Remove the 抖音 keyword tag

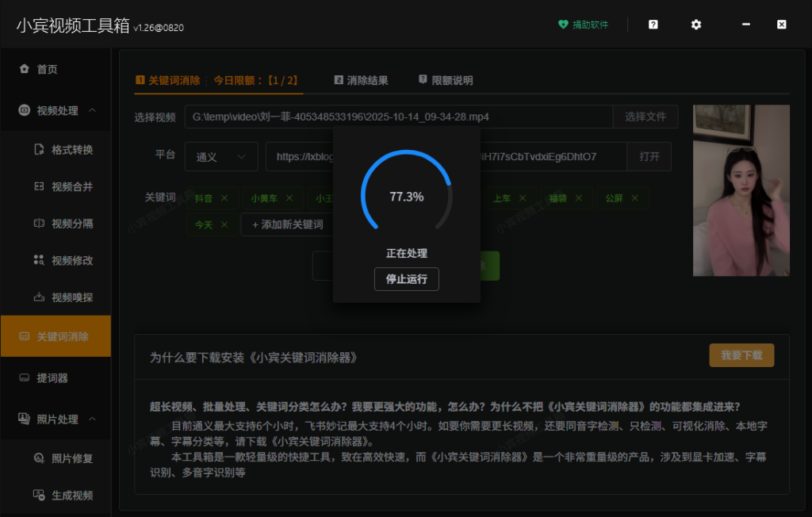[x=224, y=198]
